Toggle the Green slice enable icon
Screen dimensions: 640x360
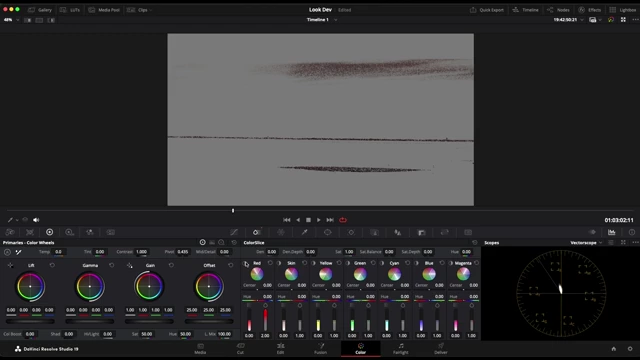click(x=348, y=263)
